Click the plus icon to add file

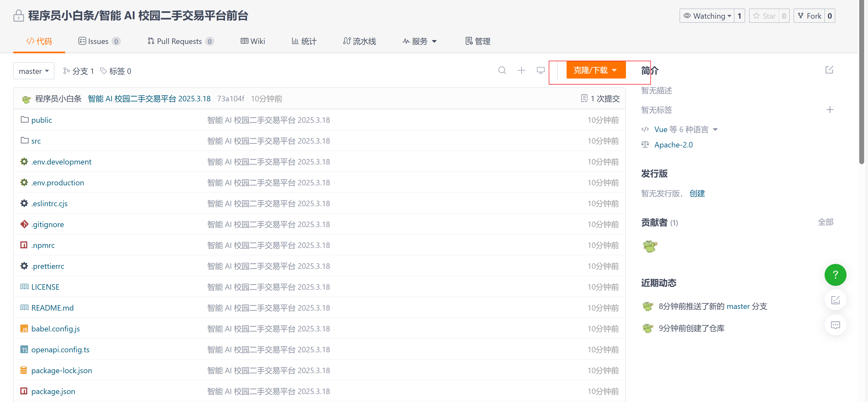point(521,70)
